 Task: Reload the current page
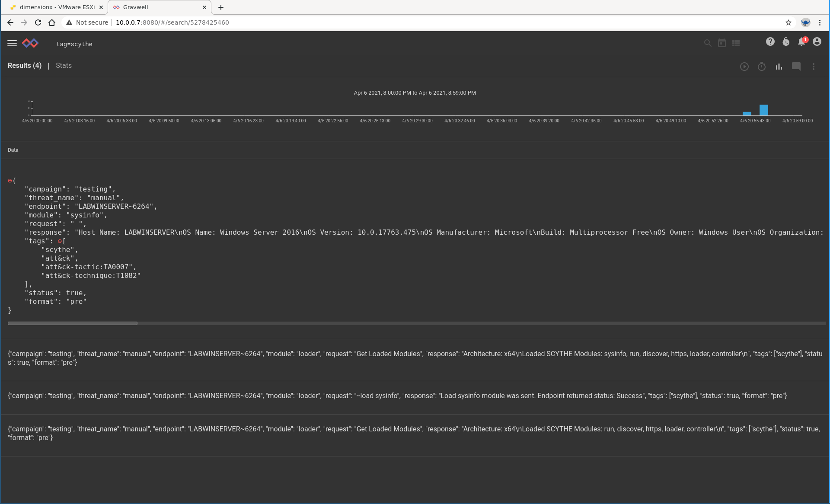[38, 22]
